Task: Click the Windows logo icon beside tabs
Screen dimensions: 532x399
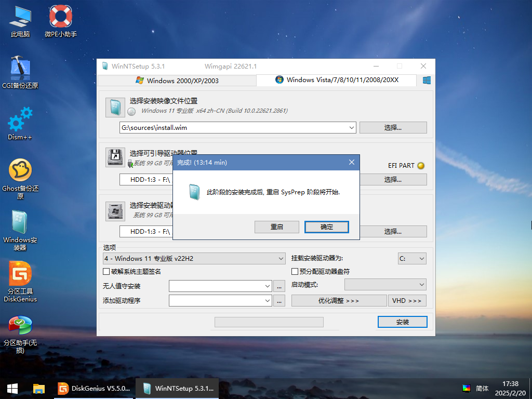Action: point(427,81)
